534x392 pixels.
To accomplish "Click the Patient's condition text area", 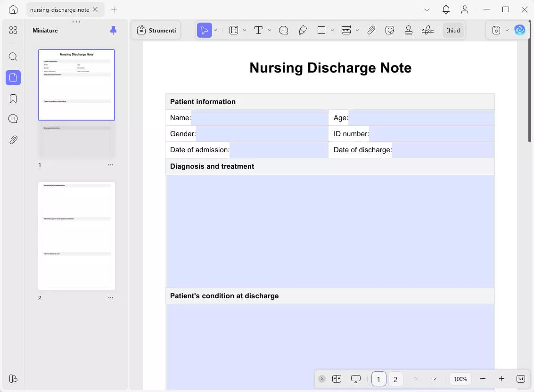I will tap(330, 347).
